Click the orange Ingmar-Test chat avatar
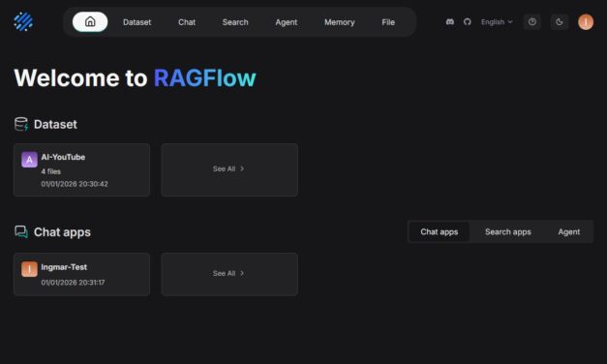 [x=29, y=269]
